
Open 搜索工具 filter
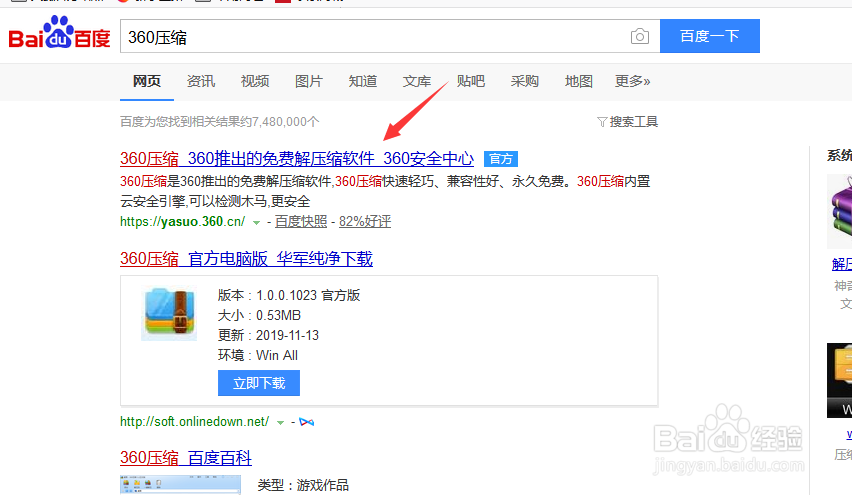[628, 122]
